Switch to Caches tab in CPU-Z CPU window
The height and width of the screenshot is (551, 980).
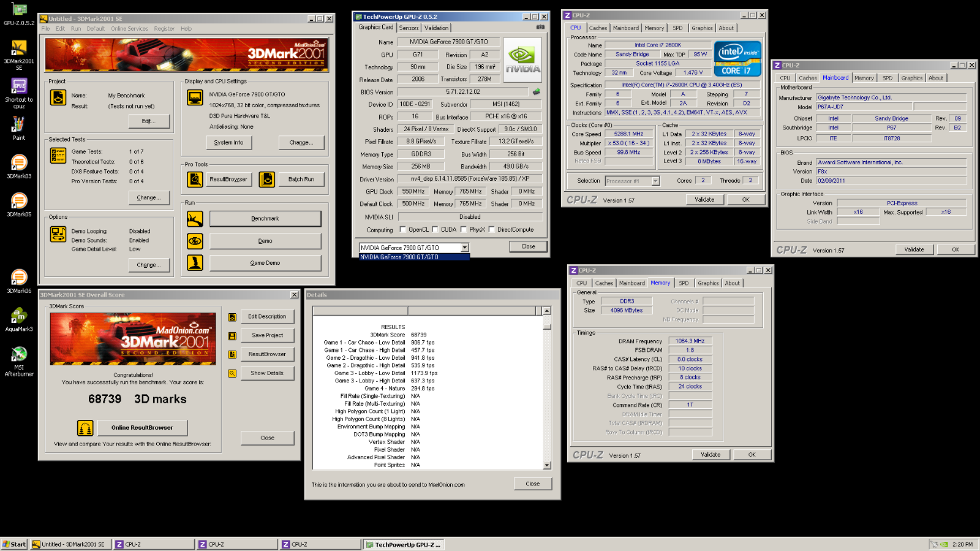coord(598,28)
